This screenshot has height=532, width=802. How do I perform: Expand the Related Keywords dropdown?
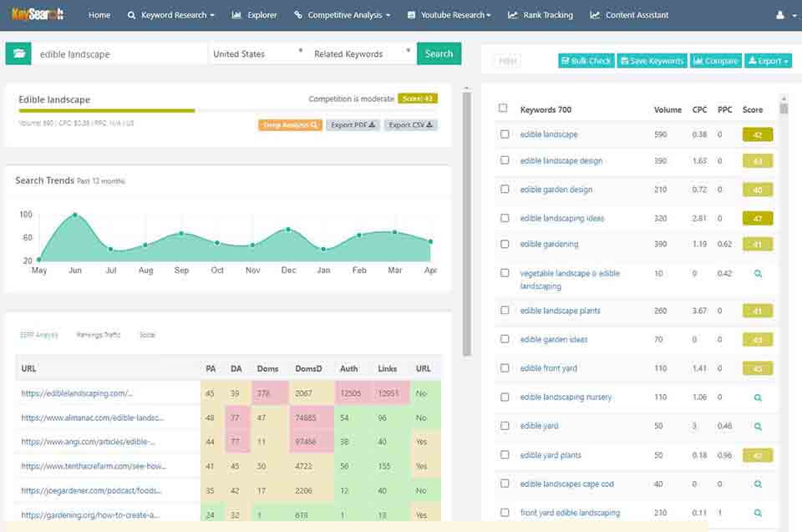pos(362,53)
